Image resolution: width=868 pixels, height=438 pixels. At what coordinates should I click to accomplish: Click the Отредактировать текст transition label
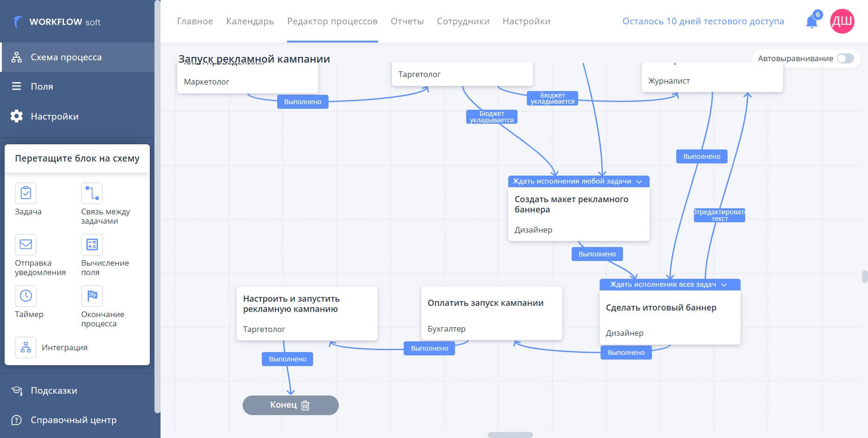pyautogui.click(x=720, y=215)
